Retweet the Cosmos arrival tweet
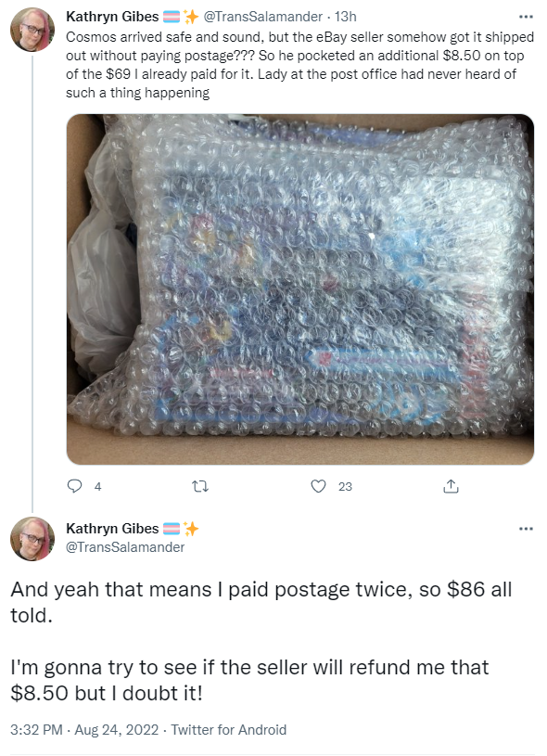547x756 pixels. tap(200, 486)
